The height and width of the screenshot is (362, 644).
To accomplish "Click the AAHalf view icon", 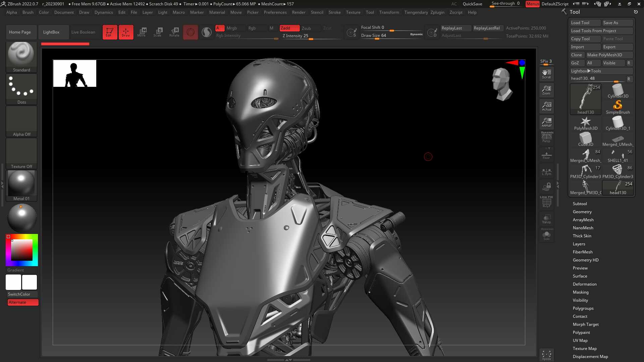I will [546, 122].
